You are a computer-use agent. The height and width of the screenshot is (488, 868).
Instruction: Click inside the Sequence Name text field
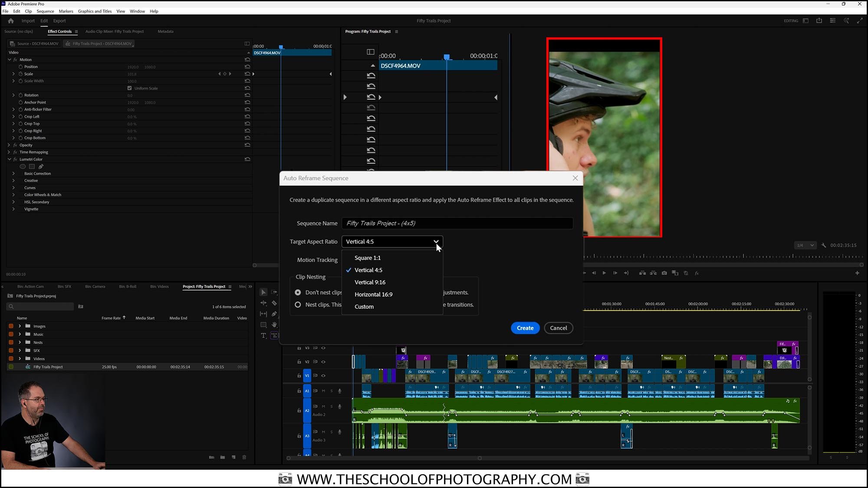(457, 223)
